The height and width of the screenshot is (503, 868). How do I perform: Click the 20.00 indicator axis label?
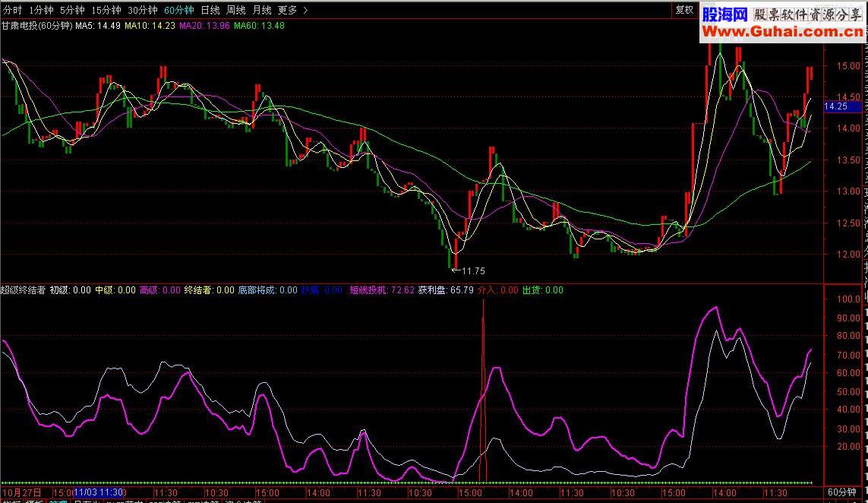[x=848, y=446]
